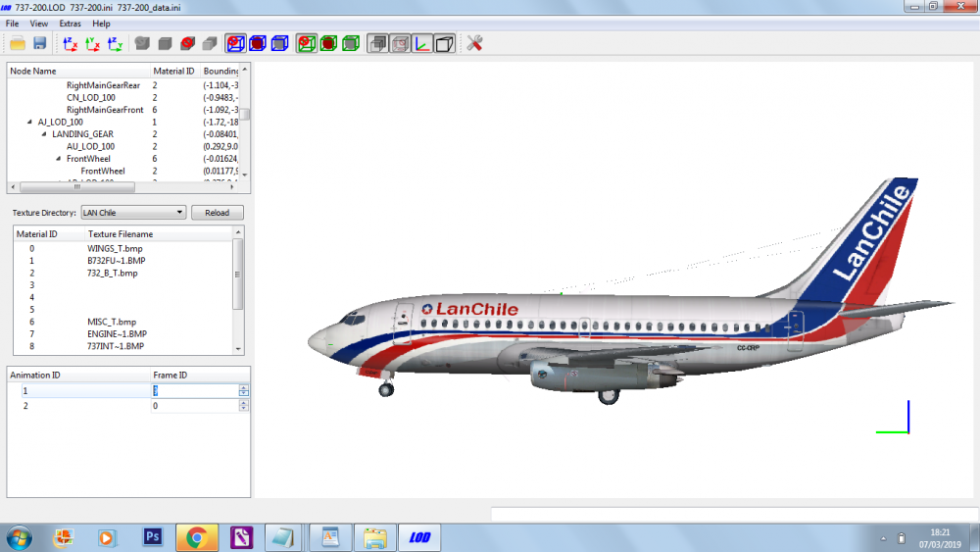Screen dimensions: 980x552
Task: Toggle the coordinate axes display button
Action: click(422, 43)
